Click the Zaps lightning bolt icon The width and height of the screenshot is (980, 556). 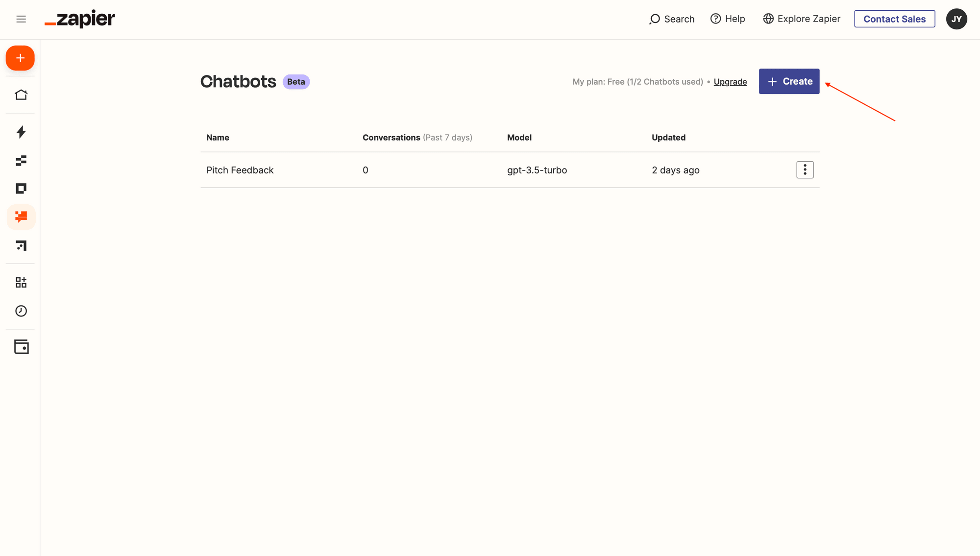coord(20,131)
